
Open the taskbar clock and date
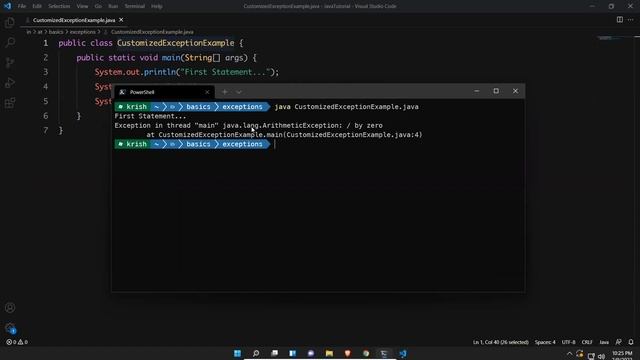pos(622,355)
